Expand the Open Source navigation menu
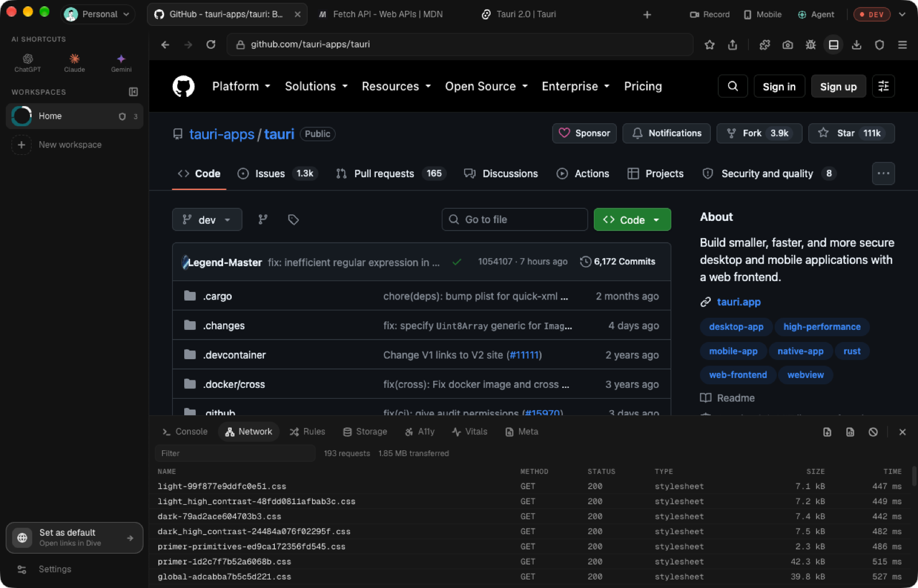This screenshot has width=918, height=588. [487, 86]
